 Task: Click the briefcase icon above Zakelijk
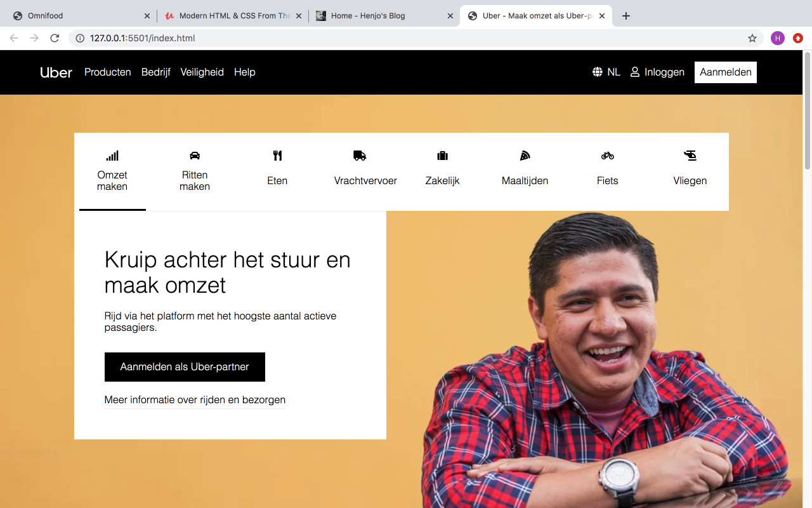point(442,156)
